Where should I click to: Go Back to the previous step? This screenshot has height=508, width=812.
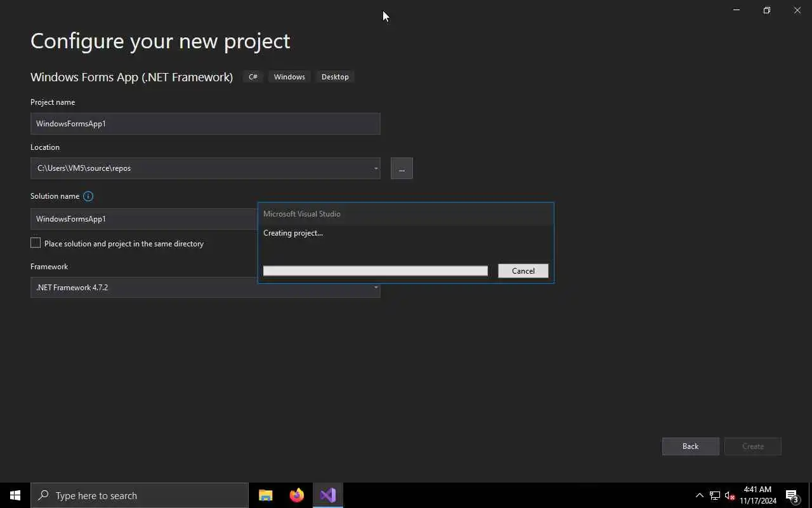tap(690, 446)
